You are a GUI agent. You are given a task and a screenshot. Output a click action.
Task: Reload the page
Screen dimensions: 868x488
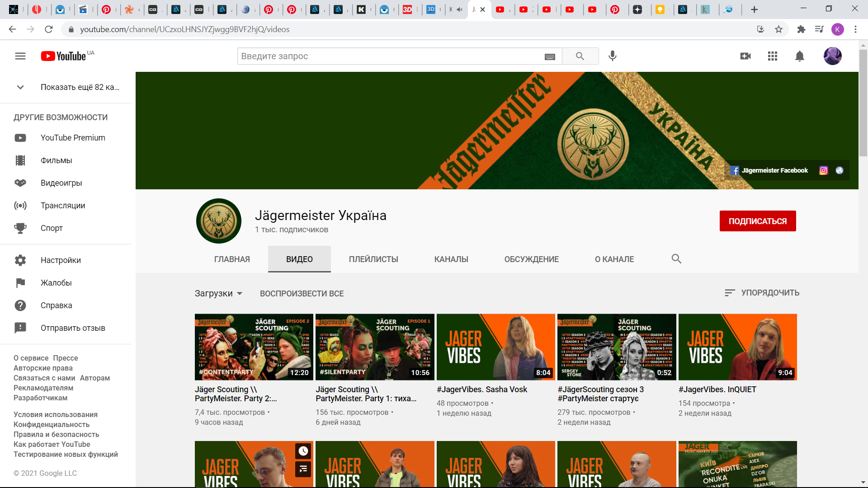click(x=49, y=29)
